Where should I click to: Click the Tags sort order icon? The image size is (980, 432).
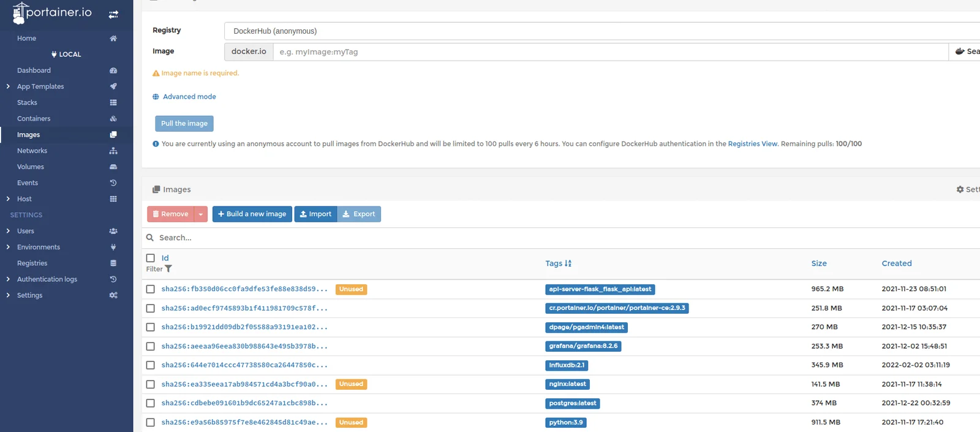tap(568, 263)
